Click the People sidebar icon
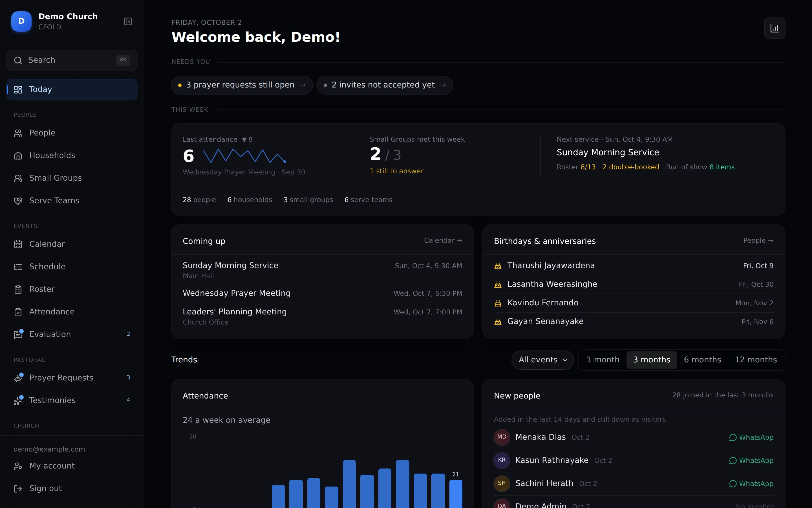812x508 pixels. pos(18,133)
